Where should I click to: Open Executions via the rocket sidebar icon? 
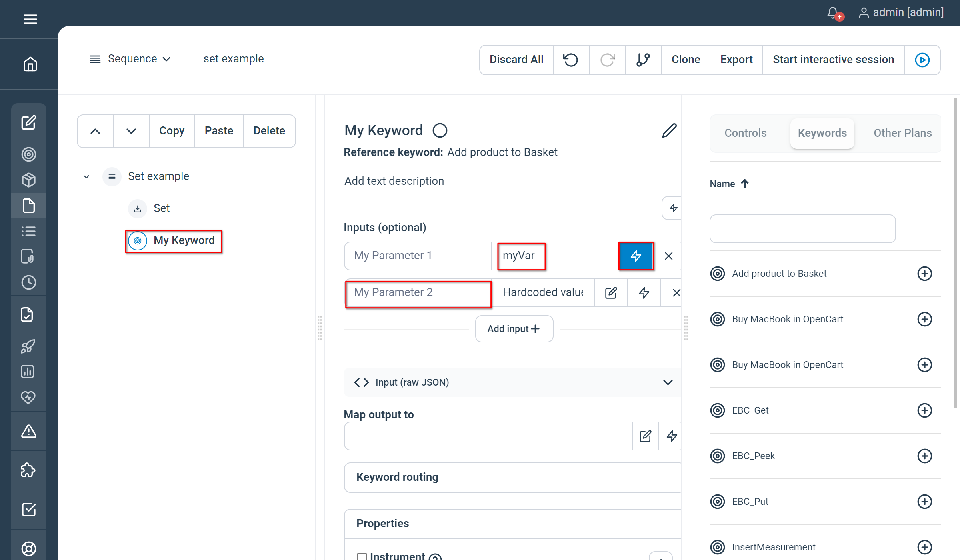point(29,346)
